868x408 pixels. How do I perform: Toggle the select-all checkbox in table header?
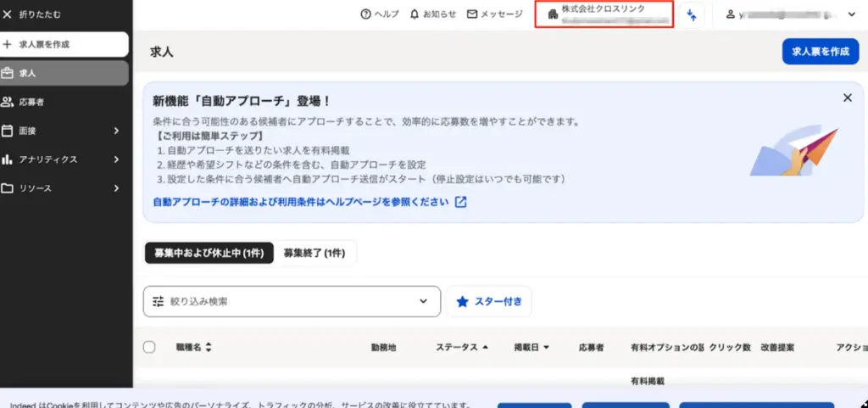[x=149, y=347]
